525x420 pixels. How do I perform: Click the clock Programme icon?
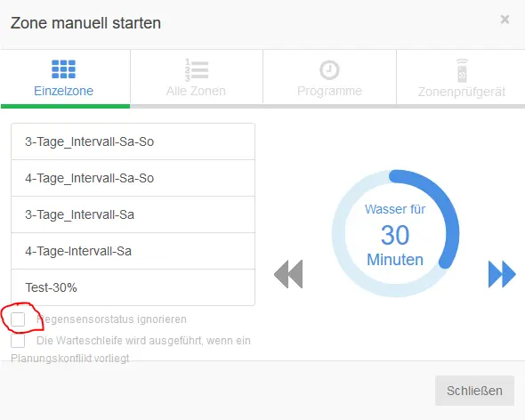click(329, 70)
